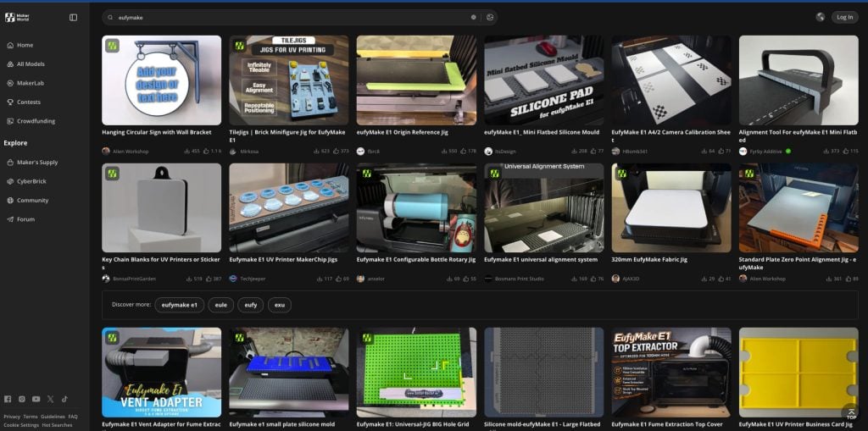Click anselor's author avatar
868x431 pixels.
[x=360, y=279]
